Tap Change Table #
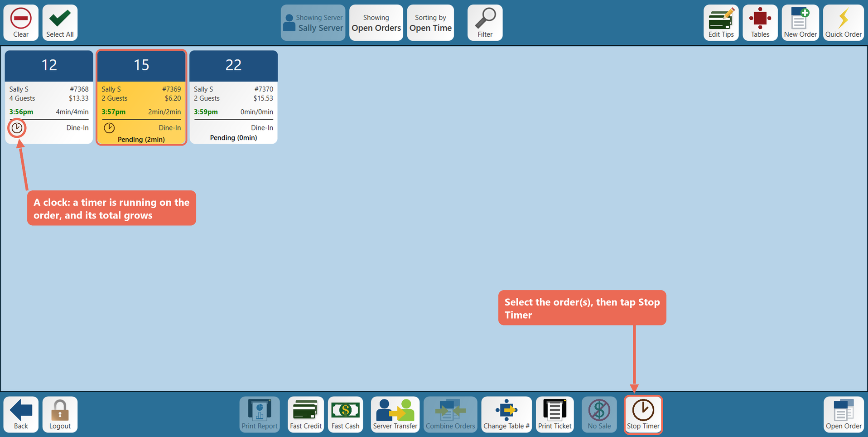The image size is (868, 437). (x=506, y=414)
